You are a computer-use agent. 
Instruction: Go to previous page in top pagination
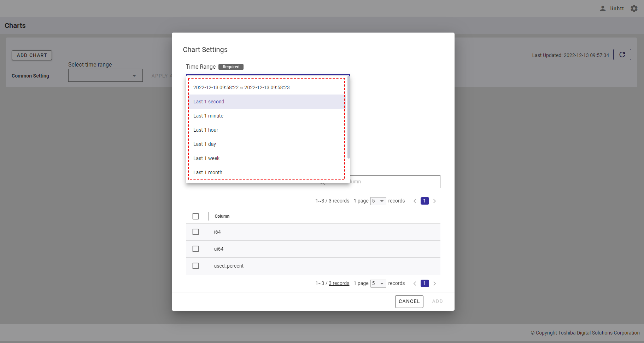pos(415,201)
